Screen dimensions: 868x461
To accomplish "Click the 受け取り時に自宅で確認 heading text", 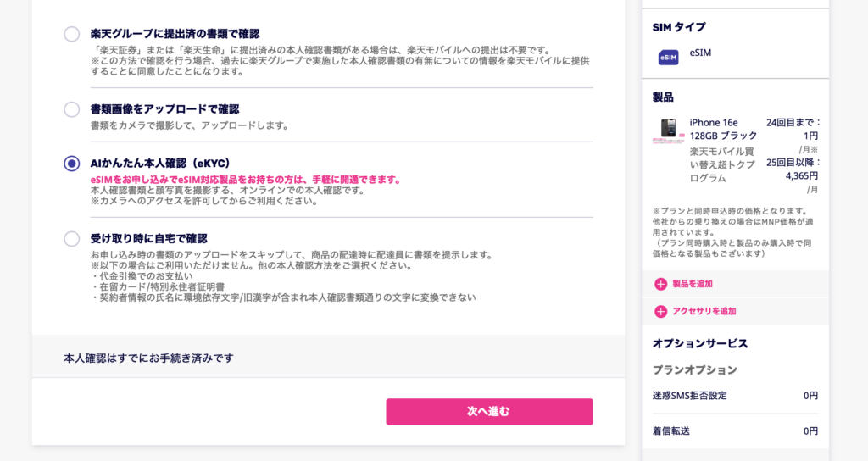I will tap(148, 238).
